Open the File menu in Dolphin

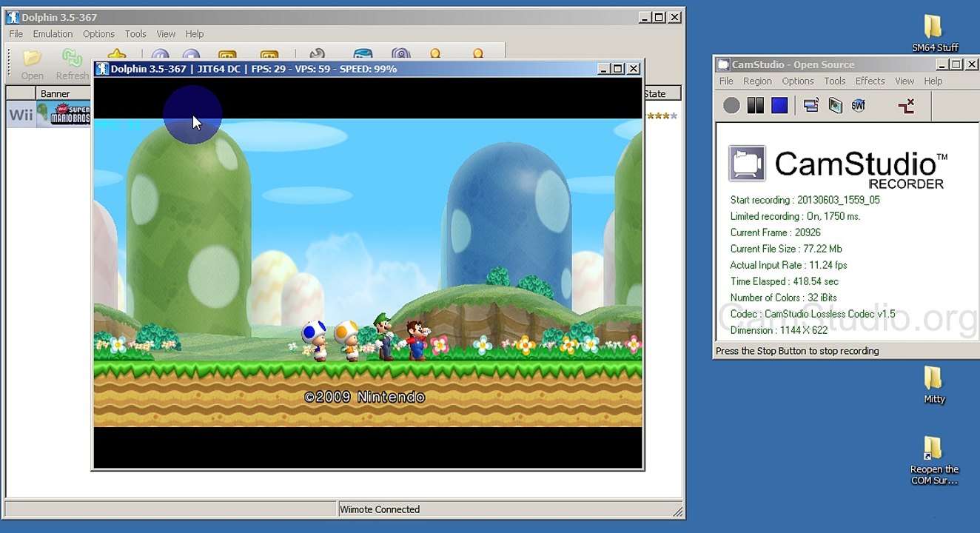(16, 34)
